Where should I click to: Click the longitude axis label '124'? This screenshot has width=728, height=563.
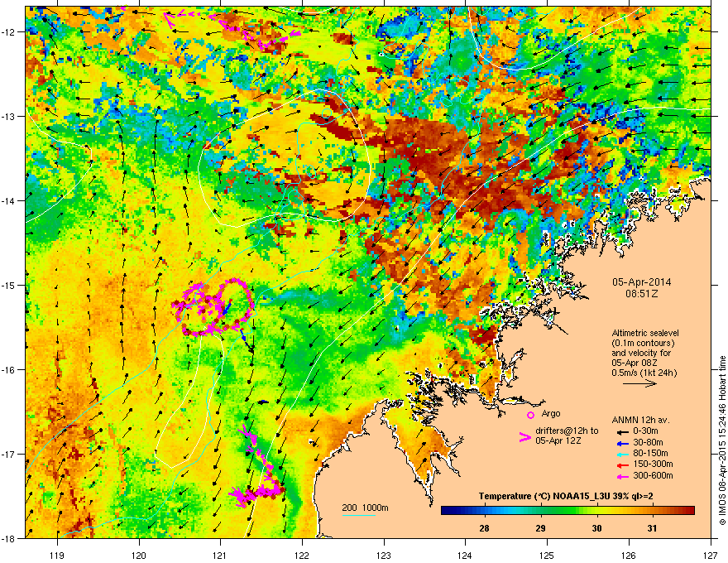[x=466, y=555]
